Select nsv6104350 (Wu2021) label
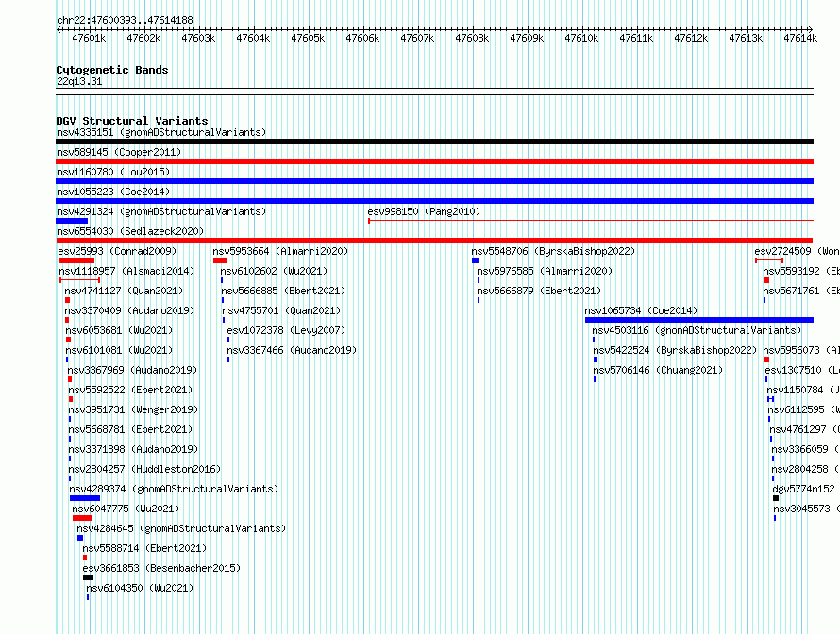 (x=140, y=588)
